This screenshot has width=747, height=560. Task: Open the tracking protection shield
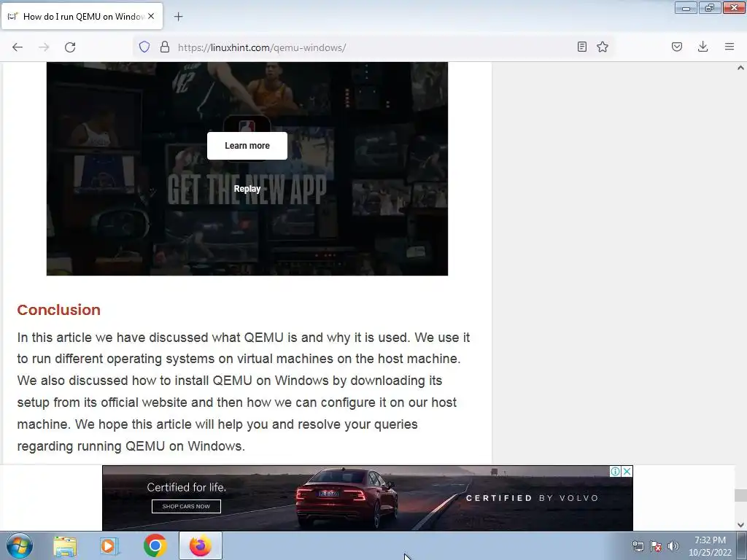144,47
